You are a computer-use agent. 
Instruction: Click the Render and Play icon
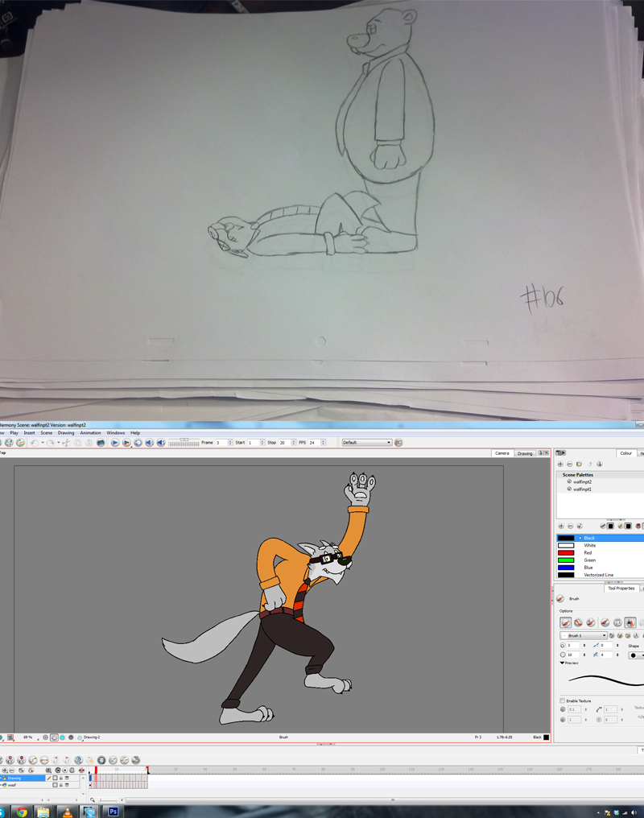[126, 443]
